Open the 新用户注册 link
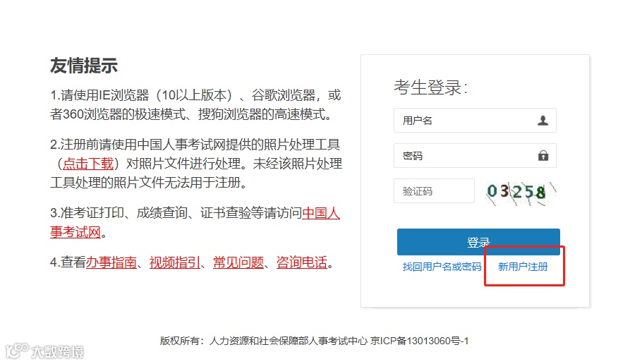Screen dimensions: 642x364 523,267
